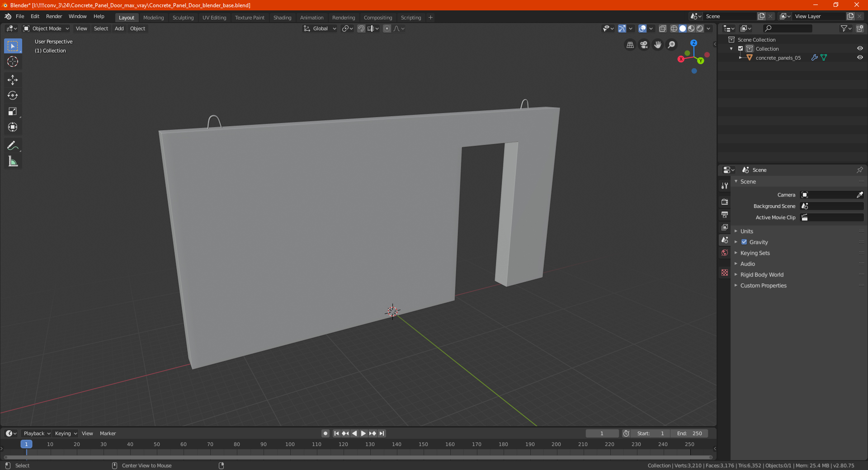
Task: Open the Output properties tab
Action: (x=725, y=214)
